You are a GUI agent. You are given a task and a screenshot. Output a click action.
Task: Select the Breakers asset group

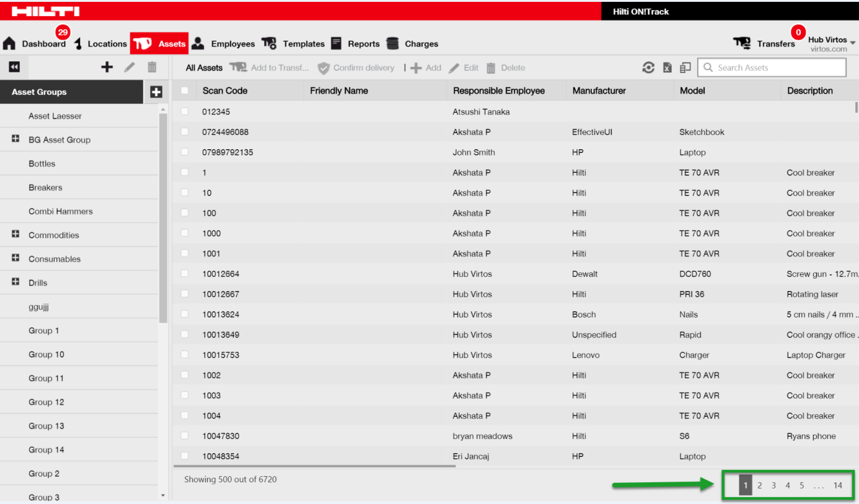[x=45, y=187]
